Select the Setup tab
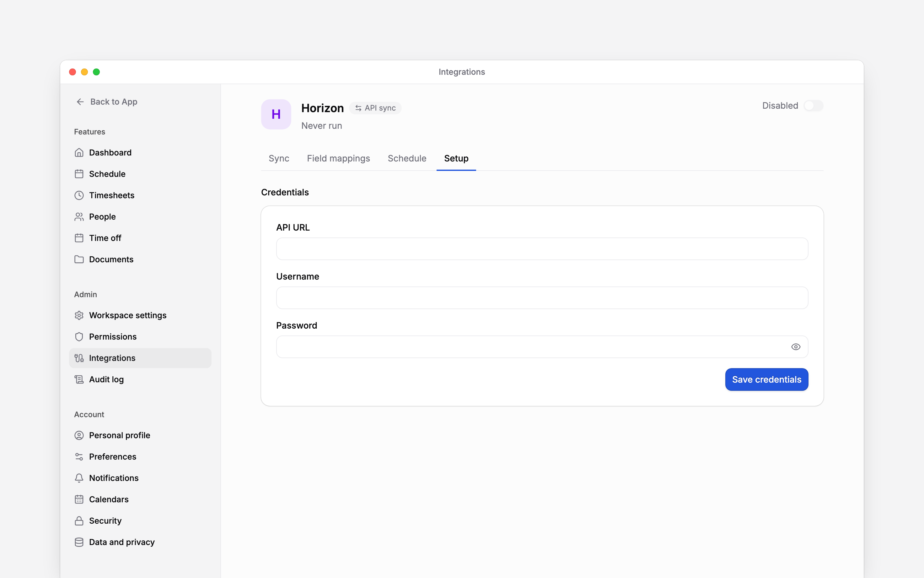 [x=456, y=158]
